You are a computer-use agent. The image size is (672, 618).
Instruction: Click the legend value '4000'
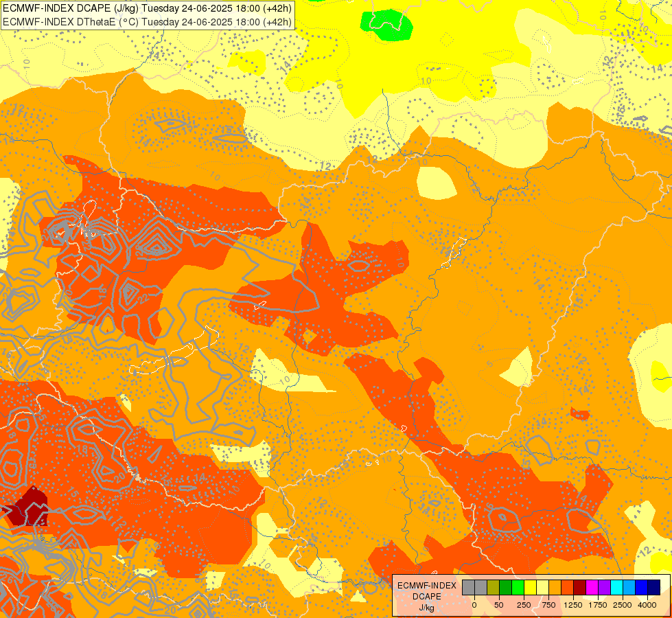[x=647, y=605]
